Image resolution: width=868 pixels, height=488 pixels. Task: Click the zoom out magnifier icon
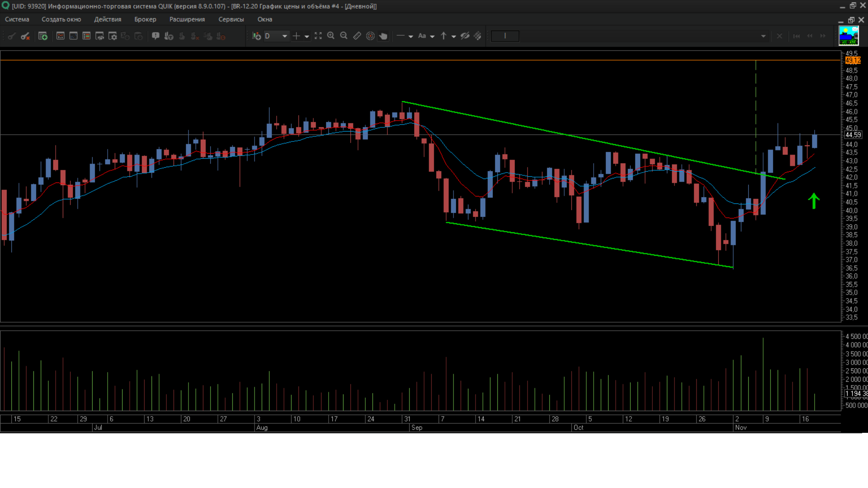344,36
